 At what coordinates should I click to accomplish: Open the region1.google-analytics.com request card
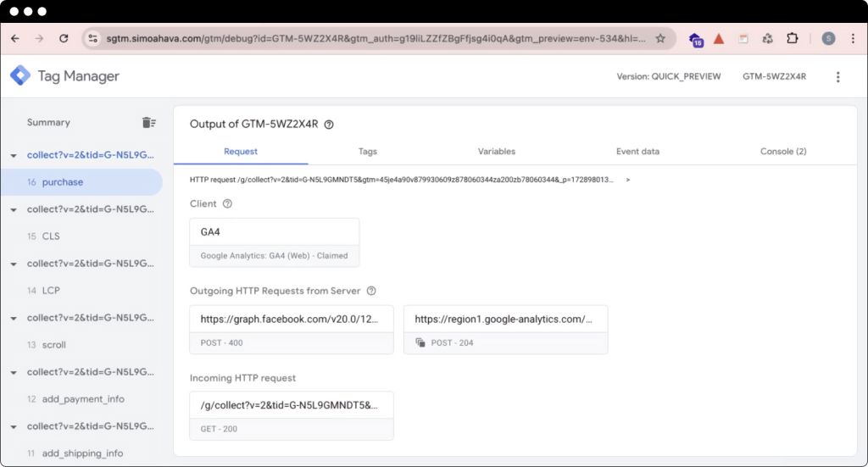click(x=505, y=329)
